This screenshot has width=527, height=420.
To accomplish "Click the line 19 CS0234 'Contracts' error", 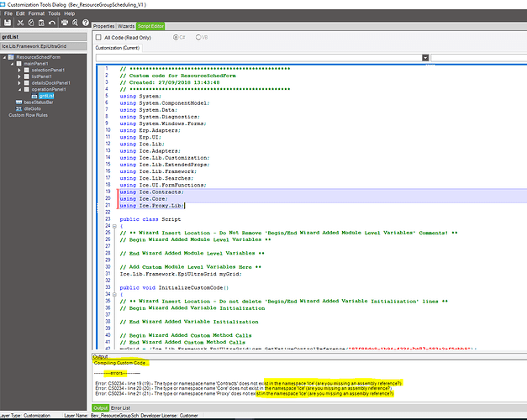I will (249, 383).
